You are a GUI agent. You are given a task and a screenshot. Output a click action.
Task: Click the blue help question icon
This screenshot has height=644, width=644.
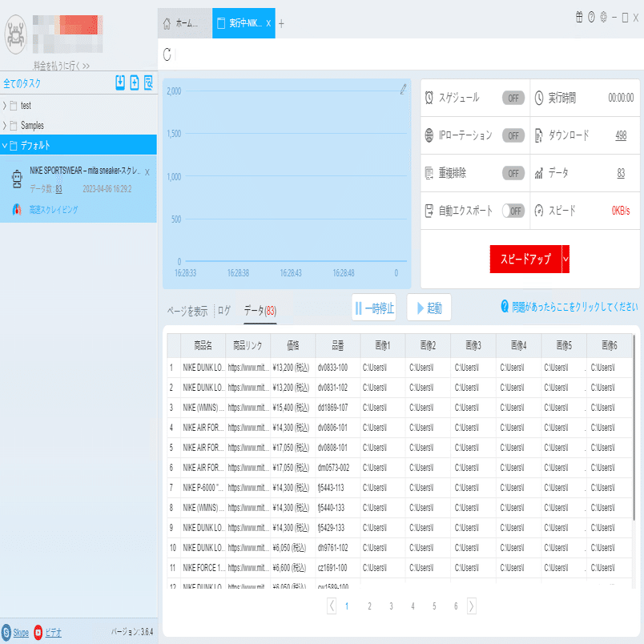(505, 306)
